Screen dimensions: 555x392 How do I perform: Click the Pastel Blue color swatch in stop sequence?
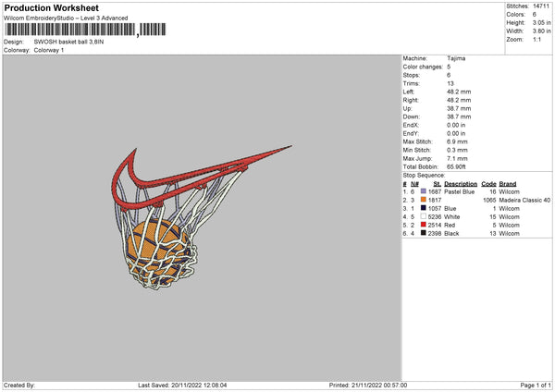click(424, 191)
